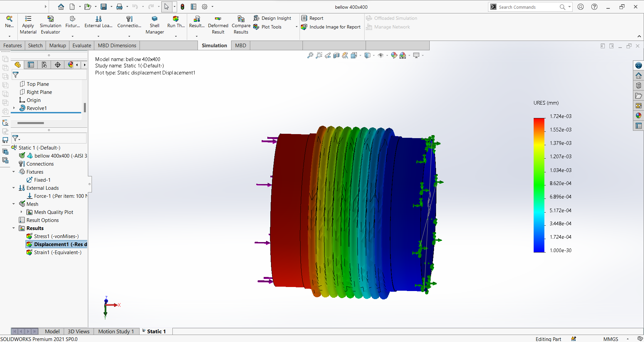Select Stress1 vonMises result plot
Viewport: 644px width, 342px height.
56,236
